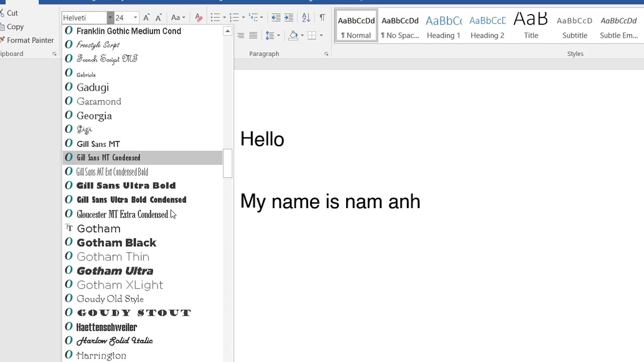The width and height of the screenshot is (644, 362).
Task: Select Gotham Black font
Action: point(142,242)
